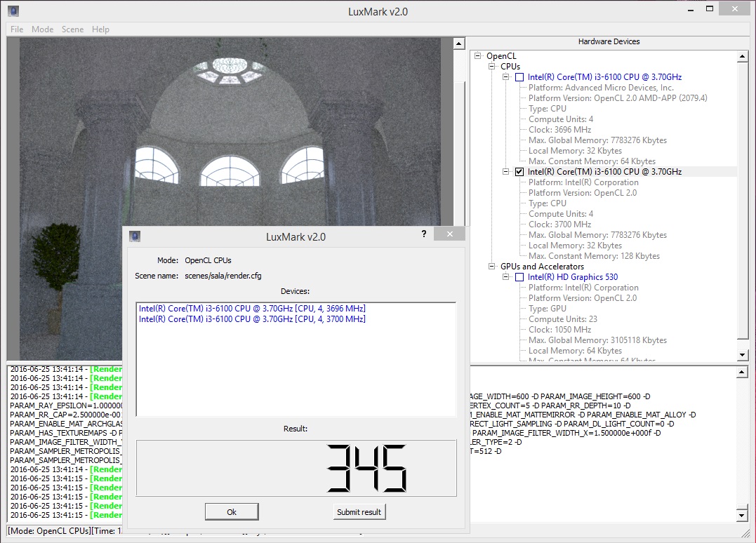Viewport: 756px width, 543px height.
Task: Click 'Clock: 3696 MHz' tree row
Action: 559,130
